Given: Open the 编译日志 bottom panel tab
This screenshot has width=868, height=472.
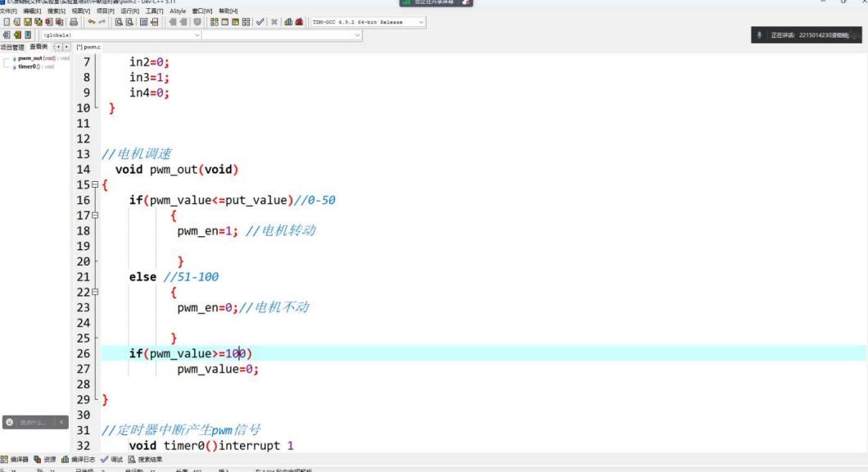Looking at the screenshot, I should click(79, 460).
